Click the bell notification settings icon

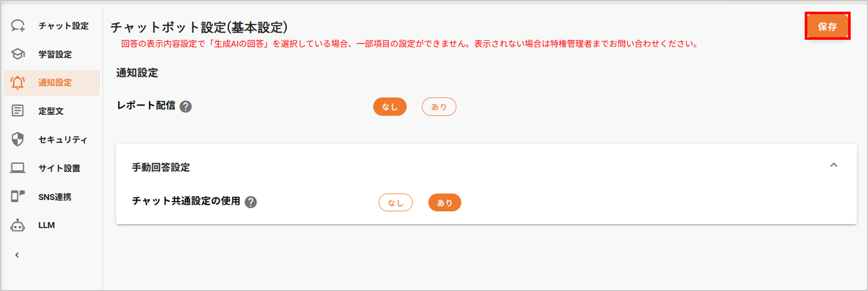pos(18,83)
